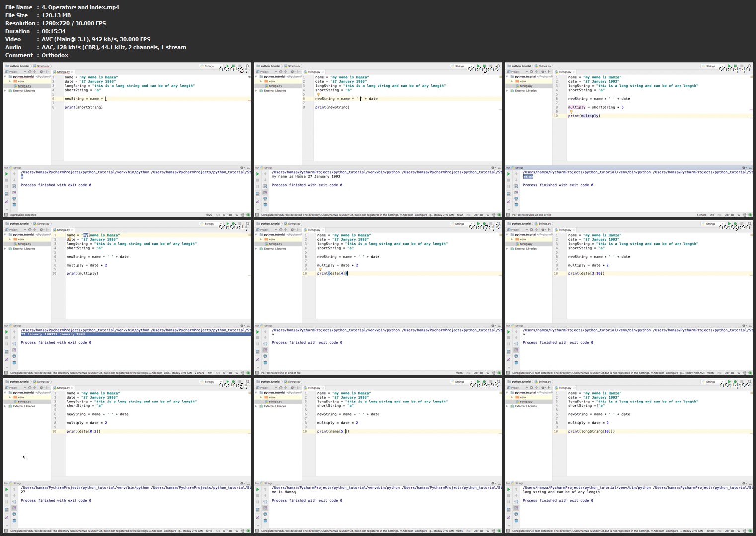Click code 'print(name[5:])' in 00:12:28 frame
Screen dimensions: 756x536
[x=333, y=431]
